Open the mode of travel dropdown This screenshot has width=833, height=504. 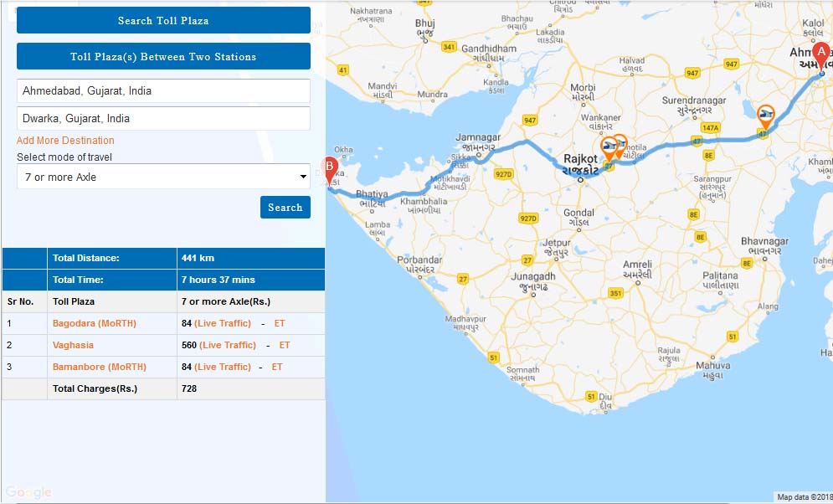(163, 177)
